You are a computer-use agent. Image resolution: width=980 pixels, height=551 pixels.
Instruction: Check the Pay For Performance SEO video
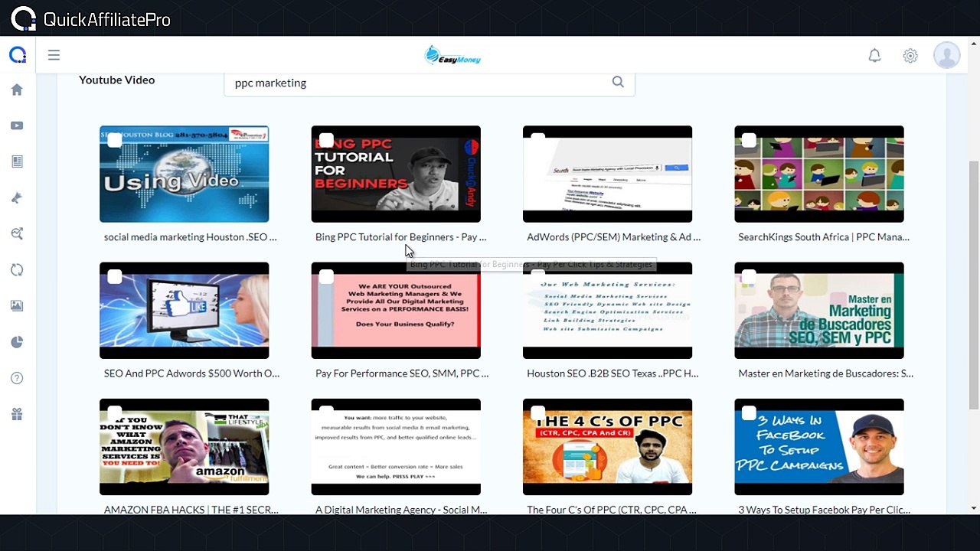click(326, 276)
